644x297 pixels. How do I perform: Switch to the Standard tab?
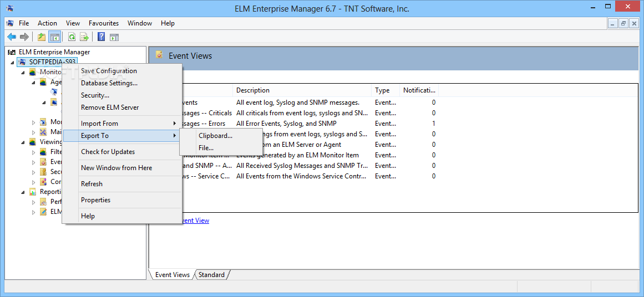point(212,275)
